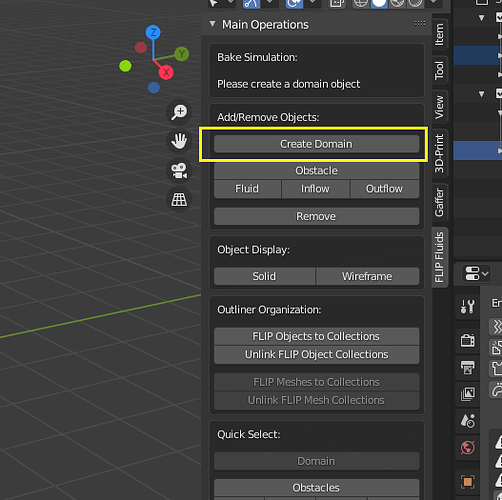Open the 3D-Print sidebar tab
The image size is (502, 500).
[x=440, y=153]
